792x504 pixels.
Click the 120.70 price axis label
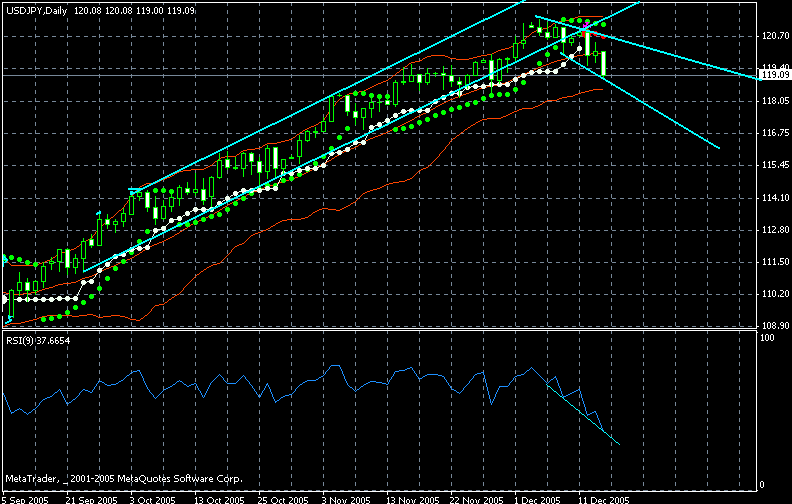click(775, 36)
